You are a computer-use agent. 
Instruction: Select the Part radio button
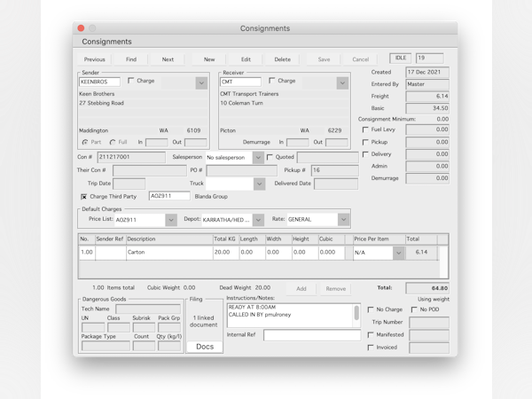point(85,142)
